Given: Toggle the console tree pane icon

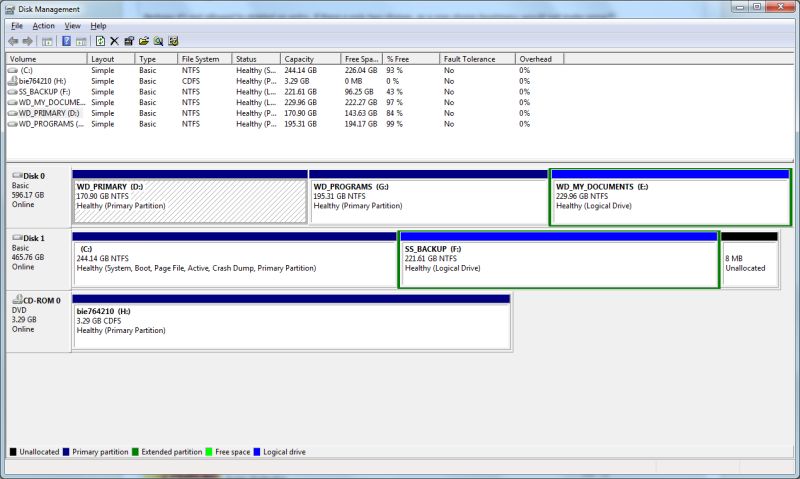Looking at the screenshot, I should click(47, 41).
